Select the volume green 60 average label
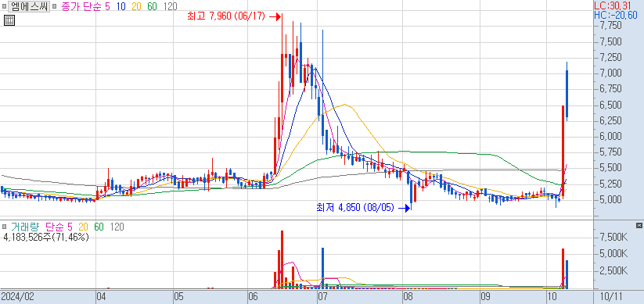The height and width of the screenshot is (304, 644). tap(99, 227)
